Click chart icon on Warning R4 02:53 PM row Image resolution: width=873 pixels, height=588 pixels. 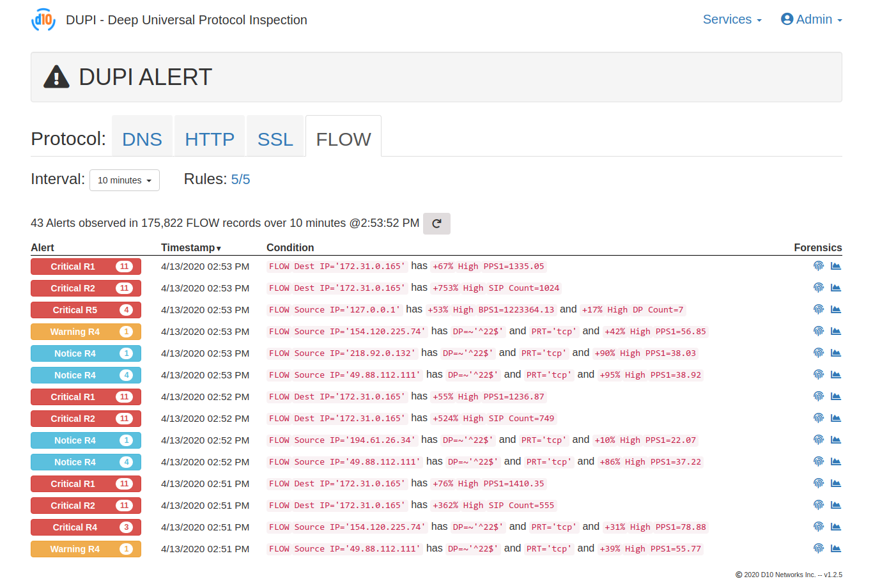coord(835,331)
